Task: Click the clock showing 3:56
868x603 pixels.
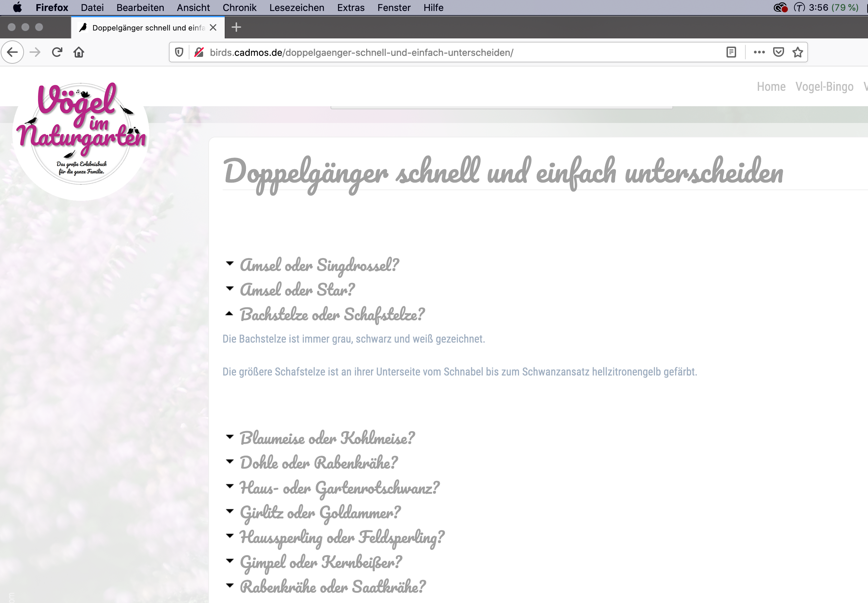Action: (x=819, y=8)
